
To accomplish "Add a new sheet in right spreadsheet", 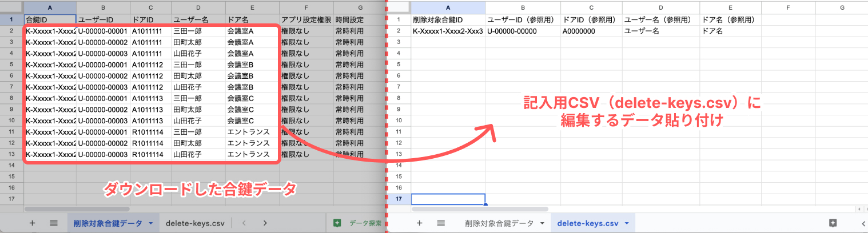I will (x=419, y=223).
